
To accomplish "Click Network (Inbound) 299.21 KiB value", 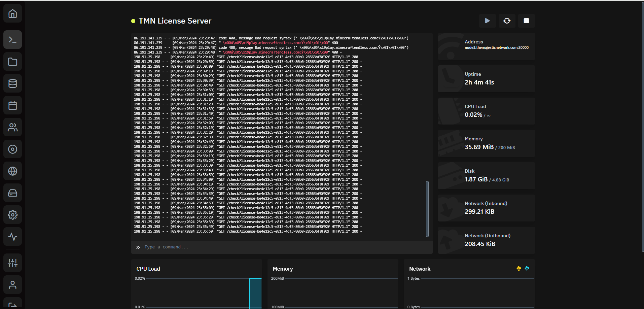I will coord(479,212).
